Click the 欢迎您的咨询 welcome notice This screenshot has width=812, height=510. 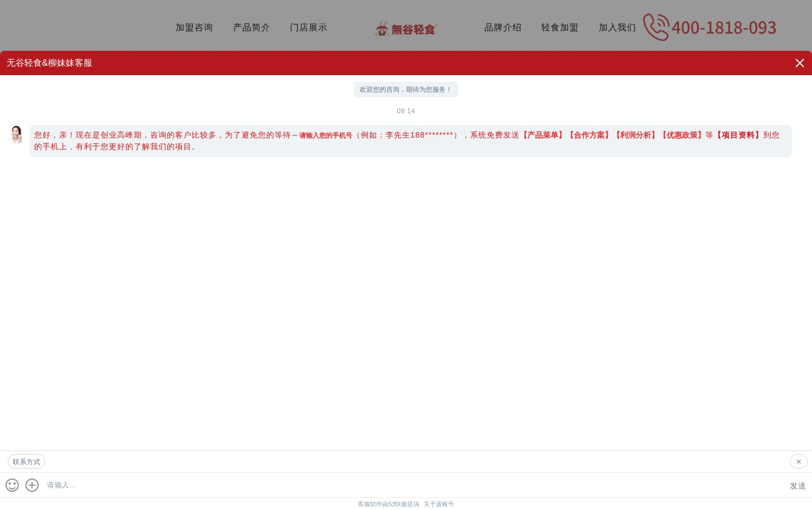pyautogui.click(x=406, y=90)
